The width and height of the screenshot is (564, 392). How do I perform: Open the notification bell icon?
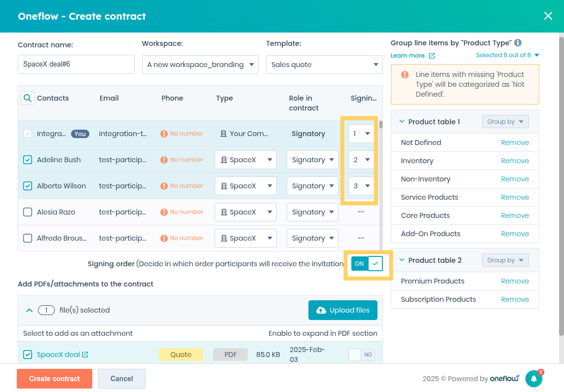pyautogui.click(x=534, y=379)
